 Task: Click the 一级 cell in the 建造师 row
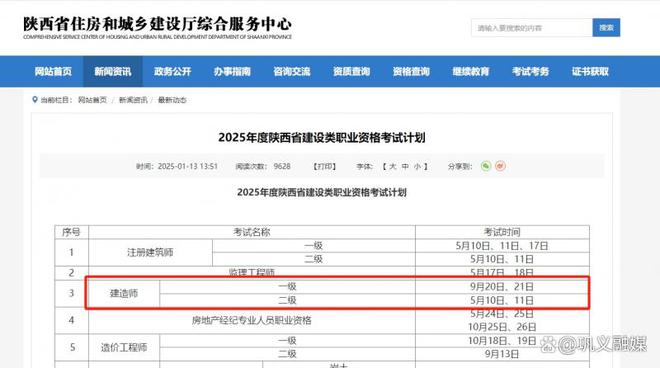(287, 287)
